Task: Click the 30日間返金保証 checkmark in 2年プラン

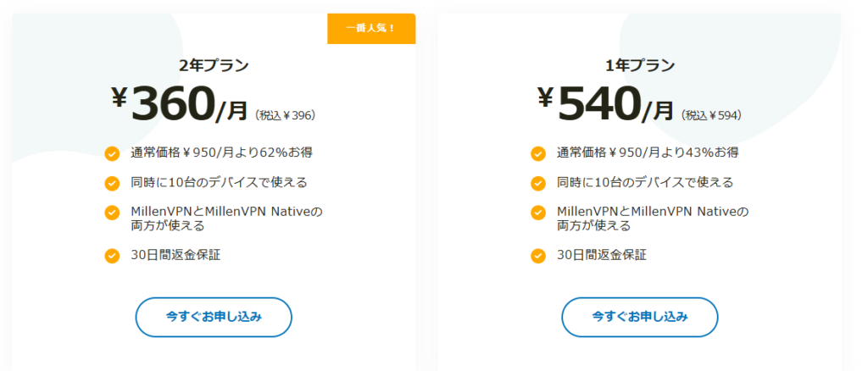Action: coord(112,256)
